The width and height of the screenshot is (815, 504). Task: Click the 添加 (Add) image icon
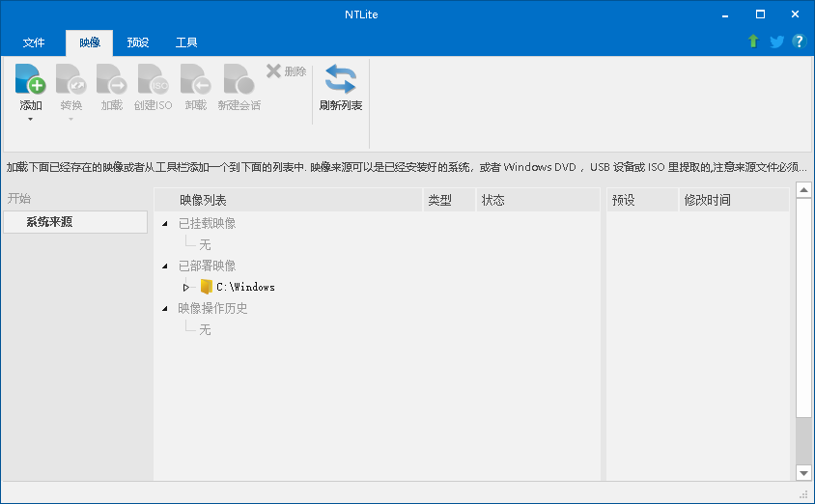coord(30,79)
